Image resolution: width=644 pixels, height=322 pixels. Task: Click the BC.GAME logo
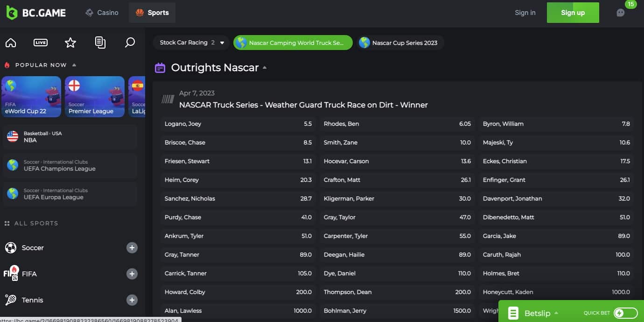tap(36, 13)
